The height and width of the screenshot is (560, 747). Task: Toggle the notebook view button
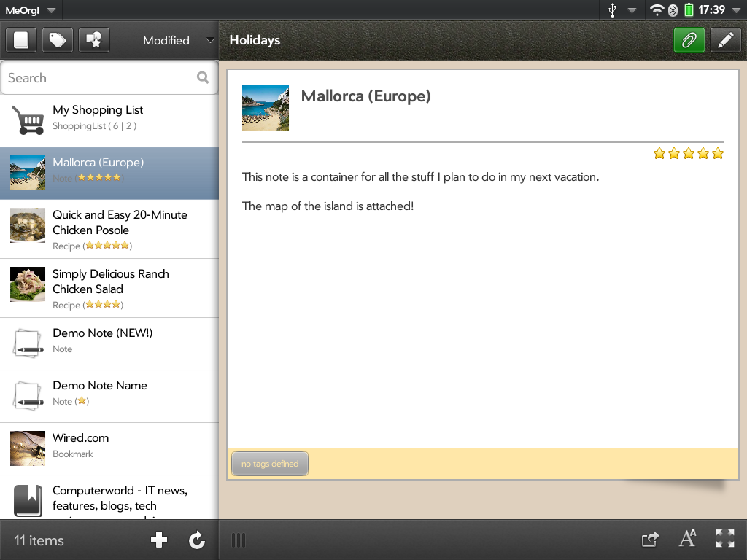[21, 40]
